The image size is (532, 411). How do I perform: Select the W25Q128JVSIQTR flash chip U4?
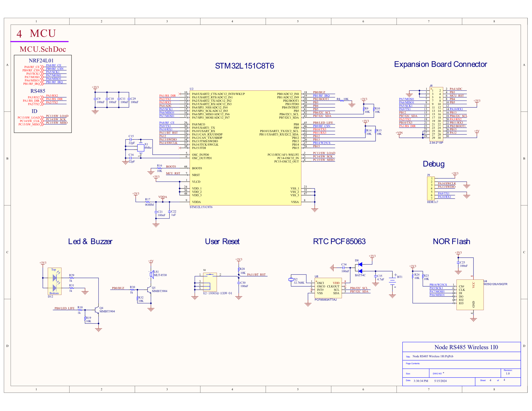(470, 295)
